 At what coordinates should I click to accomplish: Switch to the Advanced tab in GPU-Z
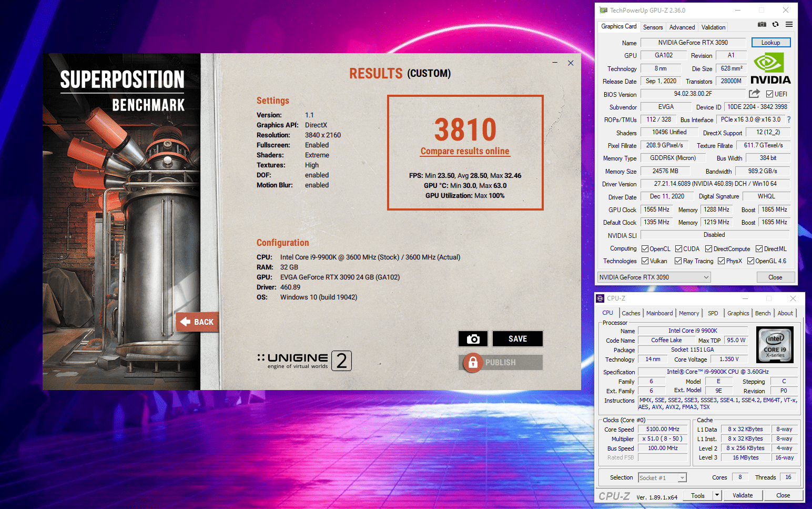[x=682, y=27]
